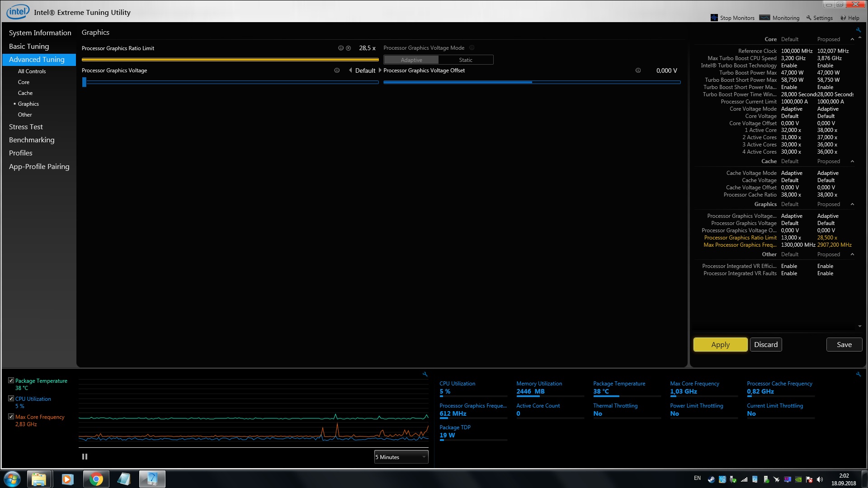Collapse the Other section in summary
The width and height of the screenshot is (868, 488).
click(852, 254)
